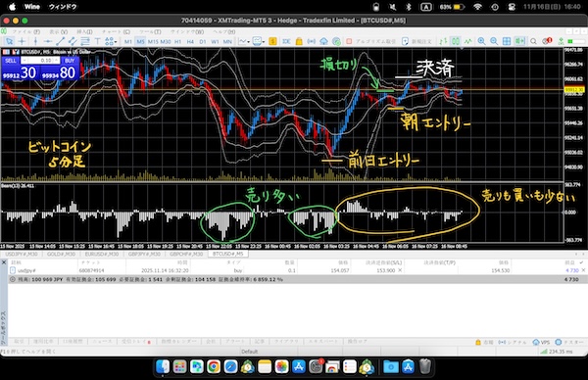
Task: Click the cloud VPS toolbar icon
Action: pyautogui.click(x=323, y=41)
